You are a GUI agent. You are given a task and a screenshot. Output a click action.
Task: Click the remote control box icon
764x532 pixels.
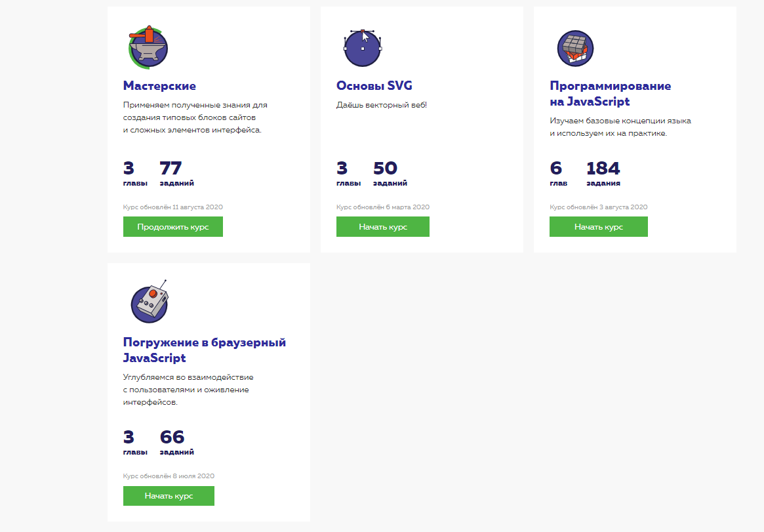[150, 303]
